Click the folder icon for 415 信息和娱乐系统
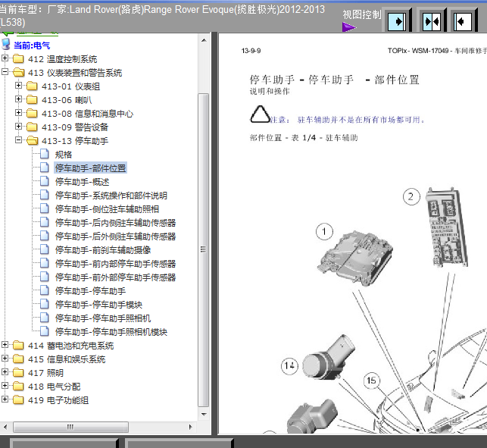Image resolution: width=487 pixels, height=448 pixels. [18, 359]
